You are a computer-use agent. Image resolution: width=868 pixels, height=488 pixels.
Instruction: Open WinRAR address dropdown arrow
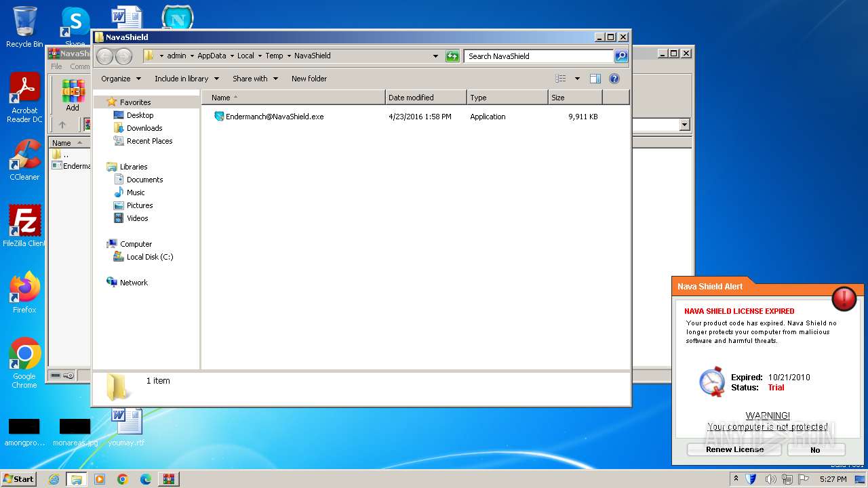tap(684, 125)
